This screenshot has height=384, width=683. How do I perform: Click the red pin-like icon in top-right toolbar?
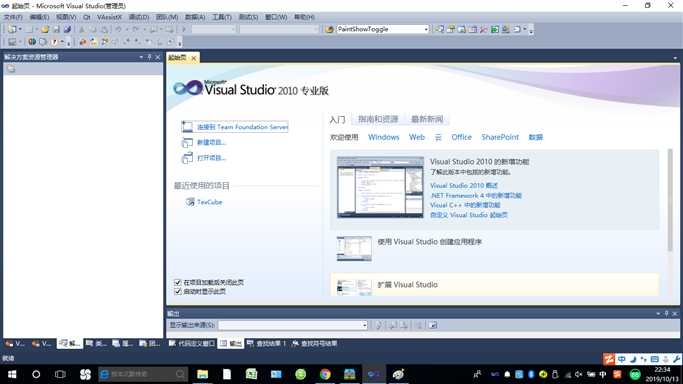click(484, 29)
